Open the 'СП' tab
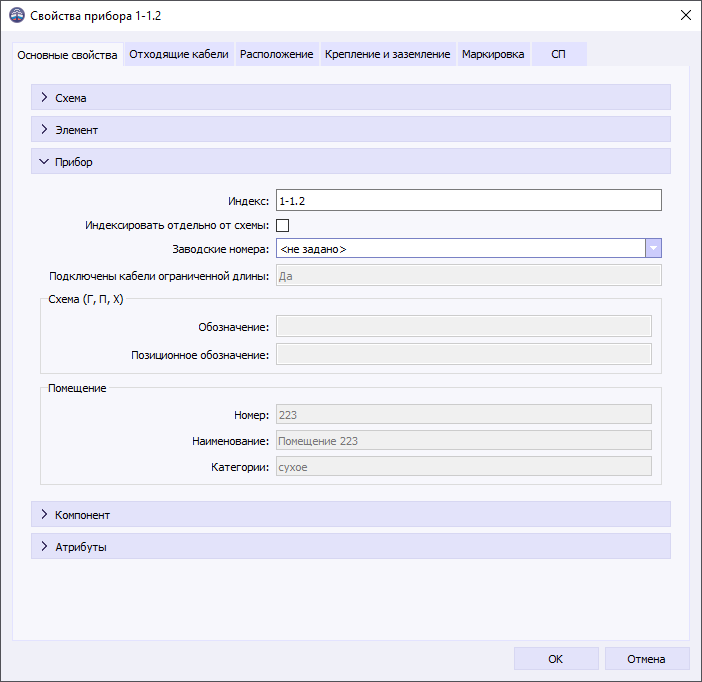 point(558,54)
